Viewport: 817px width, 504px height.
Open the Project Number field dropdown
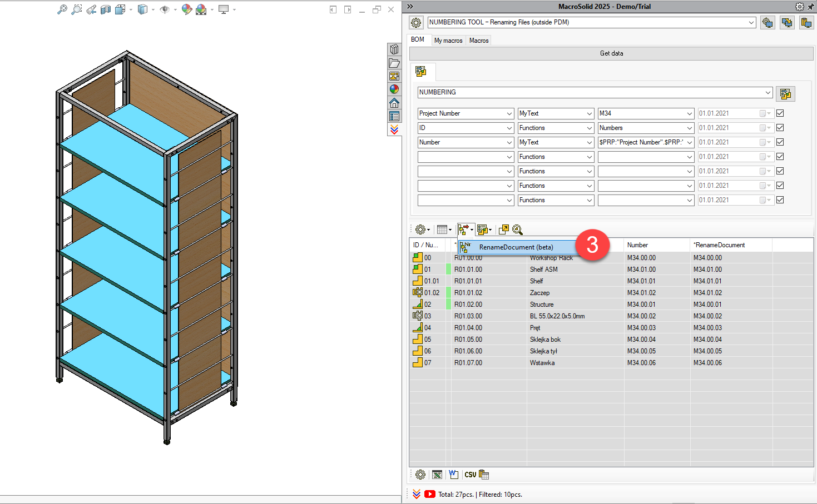click(509, 113)
